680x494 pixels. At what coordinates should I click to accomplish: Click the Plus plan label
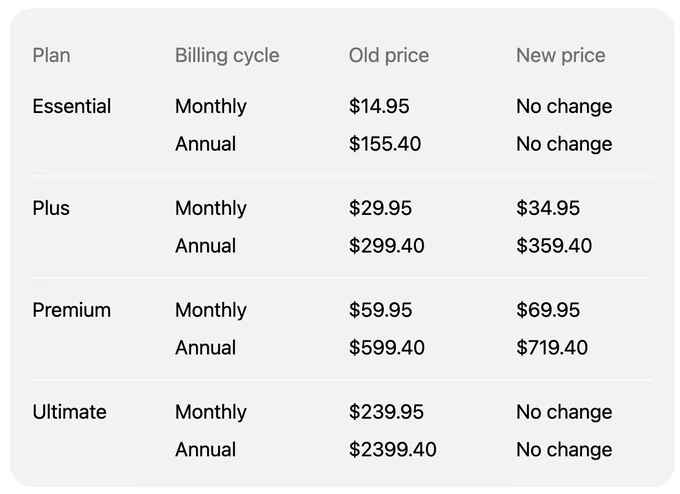coord(51,208)
